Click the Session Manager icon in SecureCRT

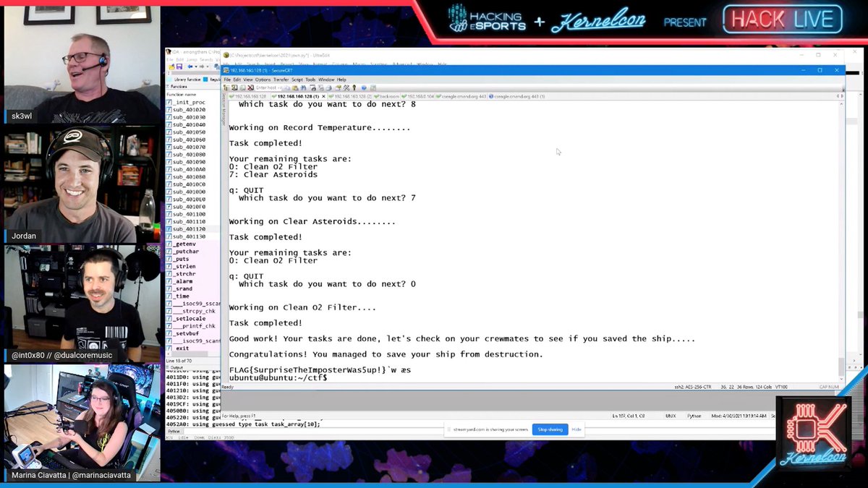(226, 89)
